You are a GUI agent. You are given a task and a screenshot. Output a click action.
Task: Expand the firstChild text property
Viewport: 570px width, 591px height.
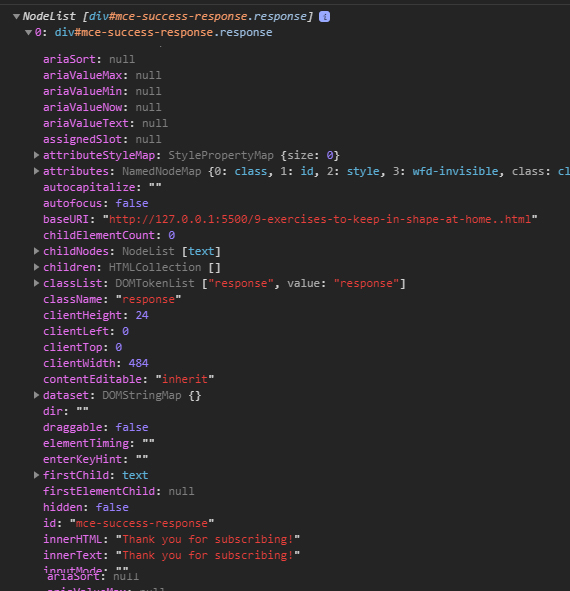click(x=36, y=475)
